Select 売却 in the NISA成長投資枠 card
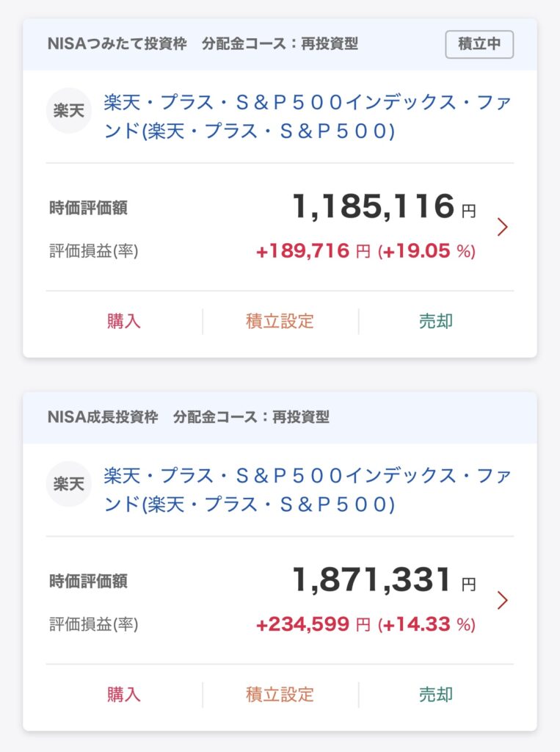560x752 pixels. pos(436,694)
